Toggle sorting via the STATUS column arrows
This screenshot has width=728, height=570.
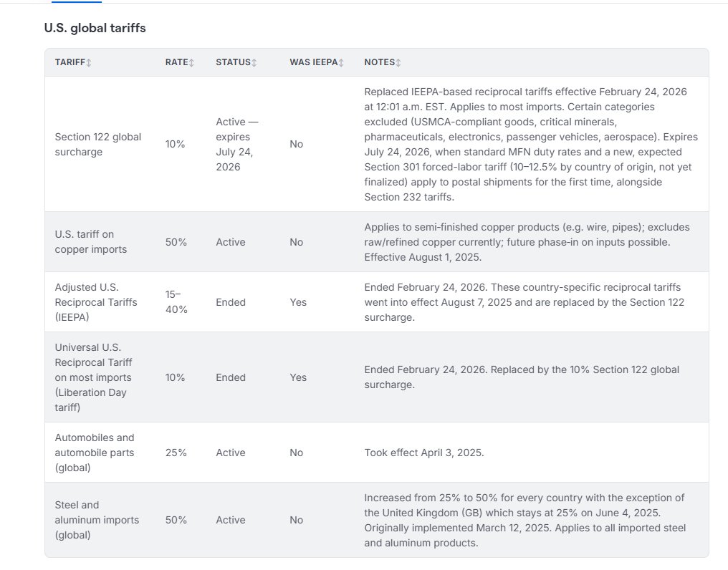coord(254,63)
